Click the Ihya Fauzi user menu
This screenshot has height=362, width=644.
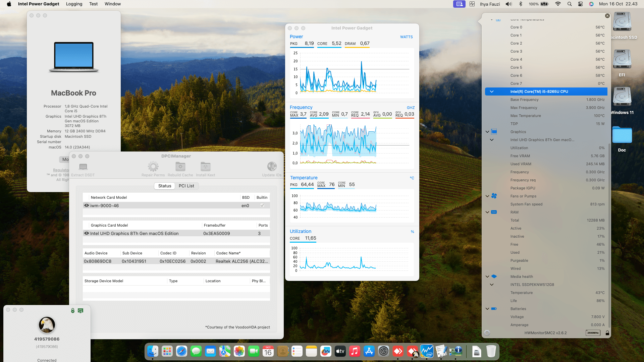490,4
